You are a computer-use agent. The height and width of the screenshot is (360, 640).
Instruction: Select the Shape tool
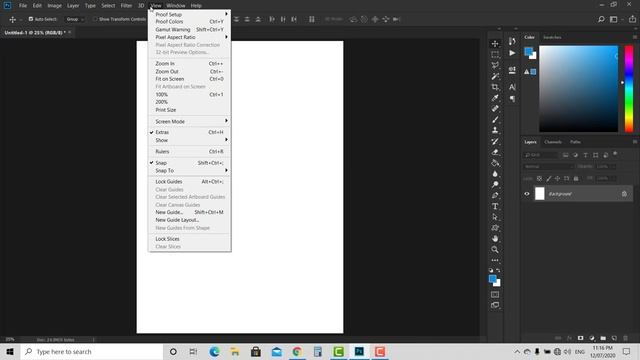click(x=495, y=228)
